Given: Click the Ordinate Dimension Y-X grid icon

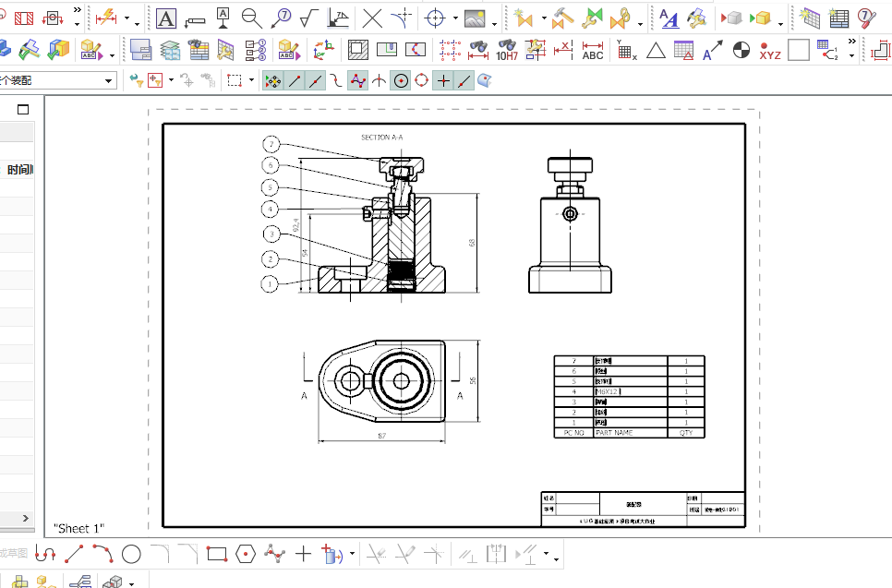Looking at the screenshot, I should (626, 50).
